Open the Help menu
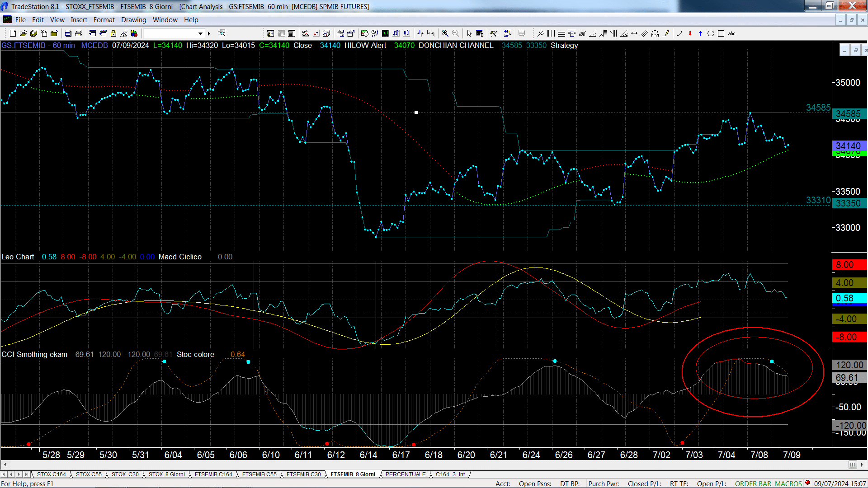868x488 pixels. tap(191, 20)
